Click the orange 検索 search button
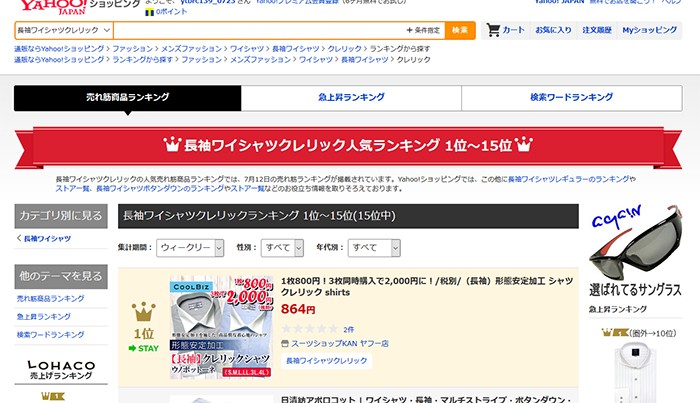 coord(460,30)
